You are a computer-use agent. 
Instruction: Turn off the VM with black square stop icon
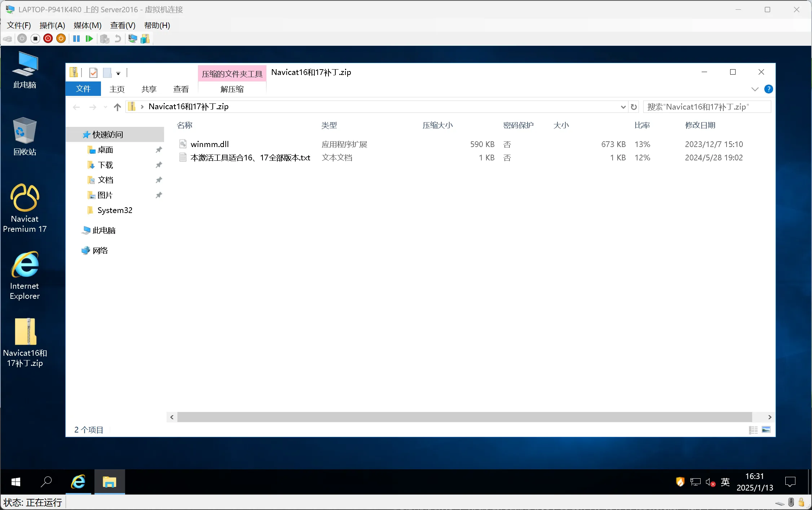tap(35, 39)
